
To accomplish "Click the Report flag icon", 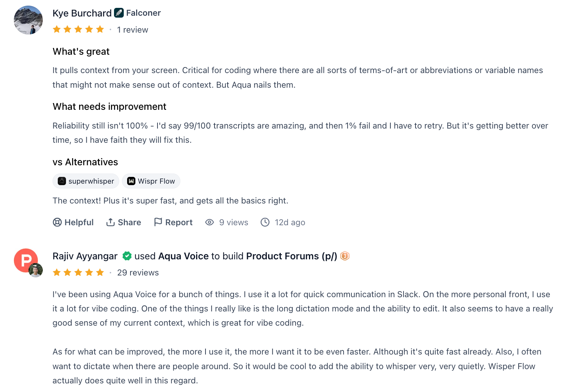I will pos(159,222).
